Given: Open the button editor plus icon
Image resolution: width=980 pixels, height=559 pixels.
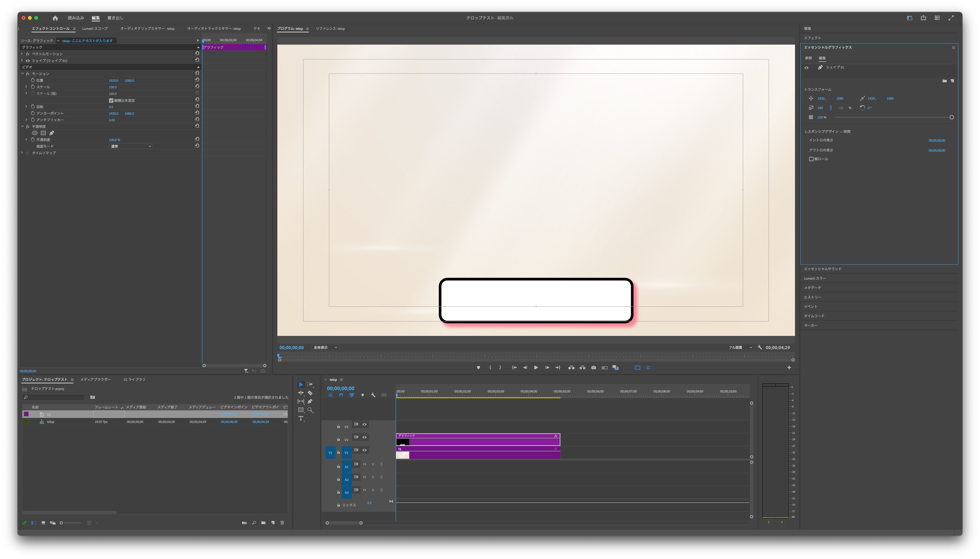Looking at the screenshot, I should 789,367.
